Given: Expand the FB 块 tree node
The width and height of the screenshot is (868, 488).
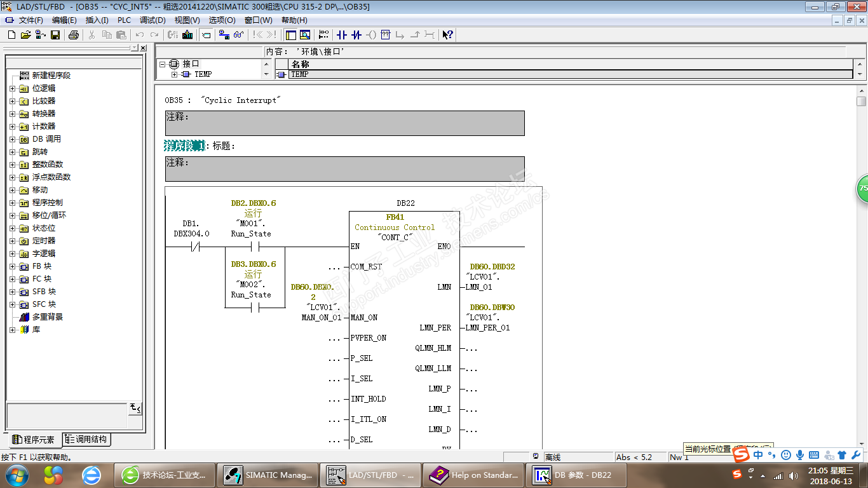Looking at the screenshot, I should pyautogui.click(x=12, y=266).
